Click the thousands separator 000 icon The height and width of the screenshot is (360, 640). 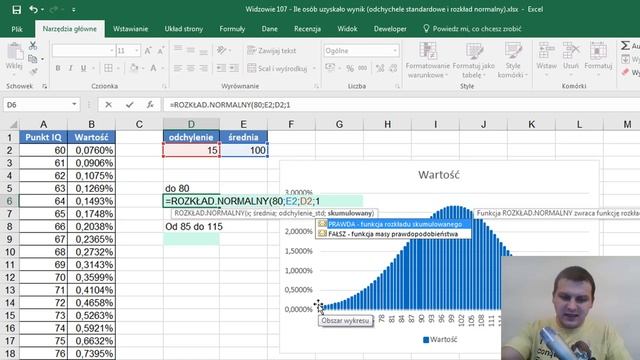362,68
